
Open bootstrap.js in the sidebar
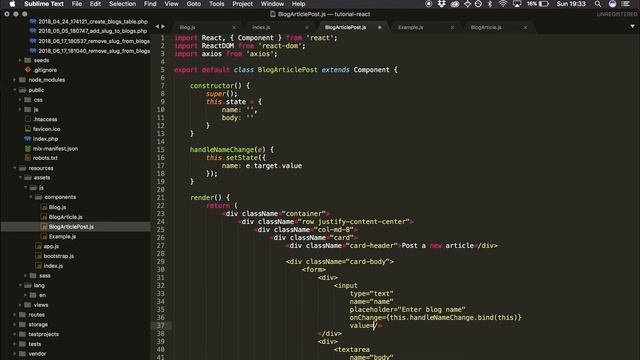pos(59,256)
